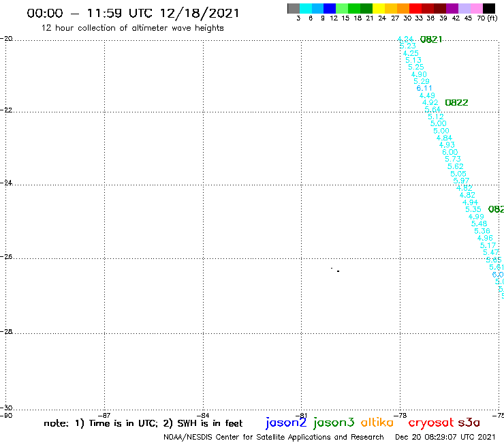Click the -78 longitude axis label
The image size is (504, 443).
coord(400,415)
